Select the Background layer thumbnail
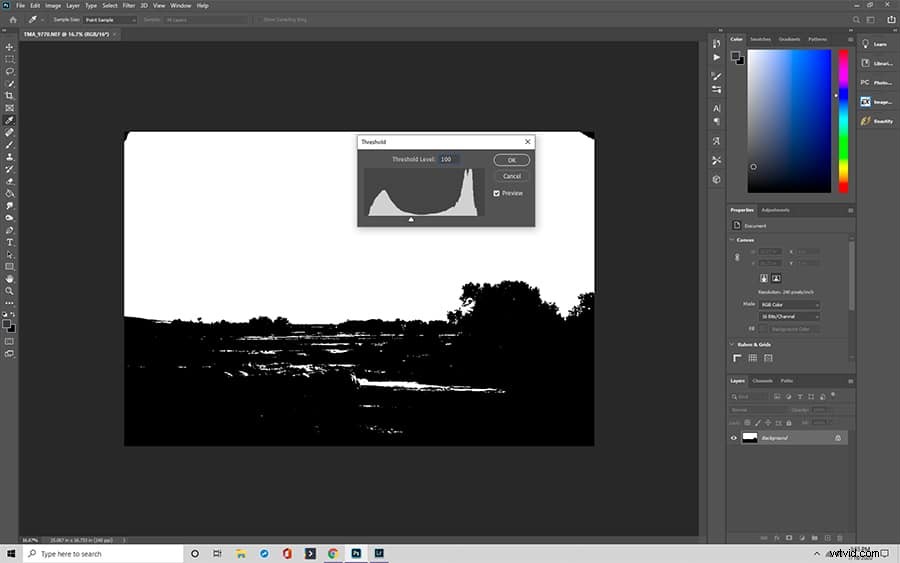The width and height of the screenshot is (900, 563). click(750, 438)
